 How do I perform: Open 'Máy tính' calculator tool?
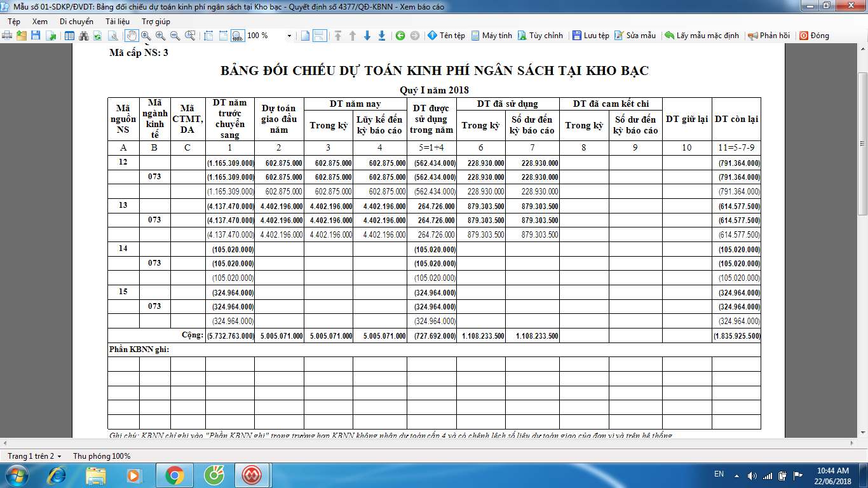pos(491,36)
